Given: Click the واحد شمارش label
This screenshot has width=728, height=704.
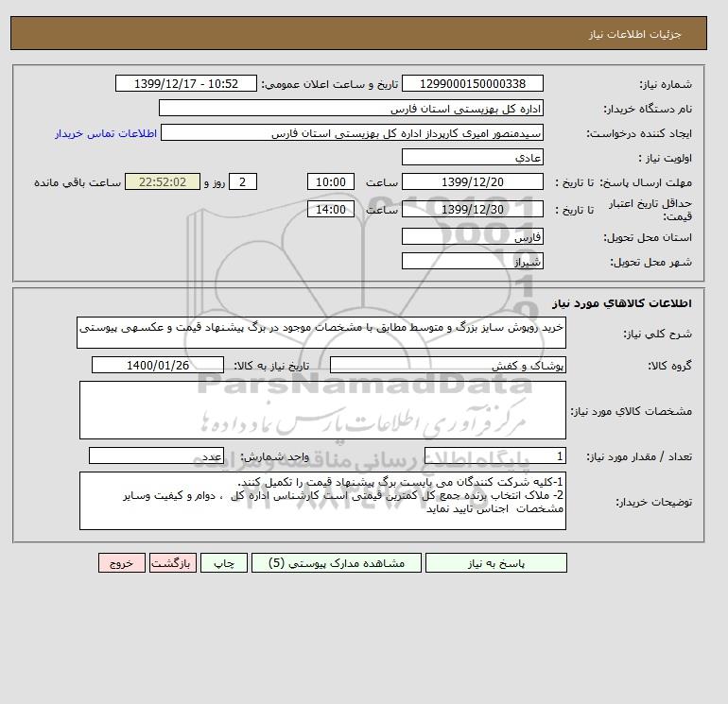Looking at the screenshot, I should (274, 456).
